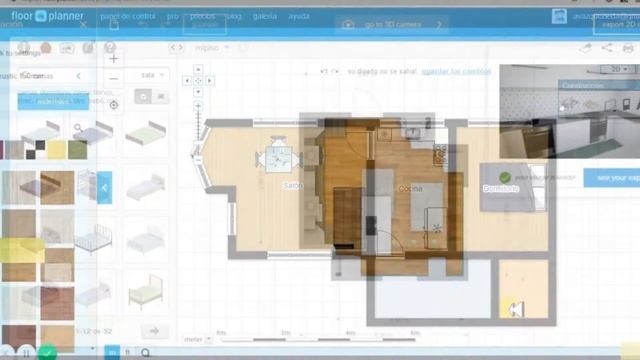640x360 pixels.
Task: Pan the canvas left with arrow
Action: pyautogui.click(x=187, y=81)
